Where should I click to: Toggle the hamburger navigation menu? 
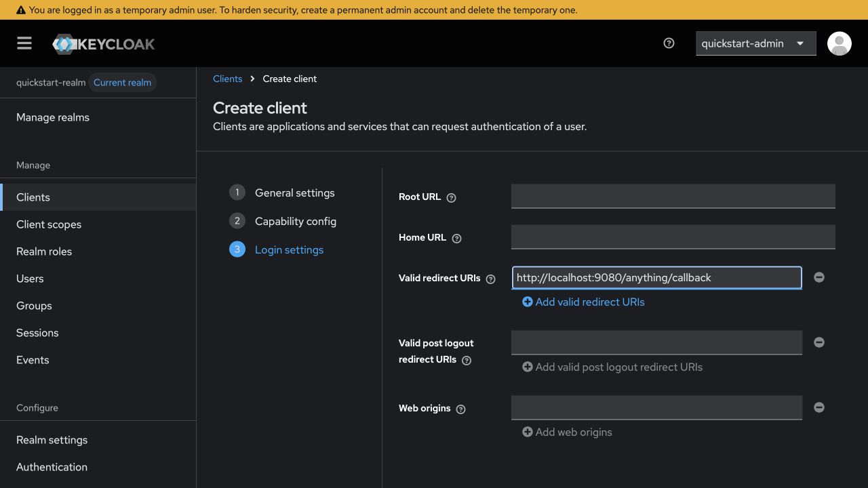click(24, 43)
